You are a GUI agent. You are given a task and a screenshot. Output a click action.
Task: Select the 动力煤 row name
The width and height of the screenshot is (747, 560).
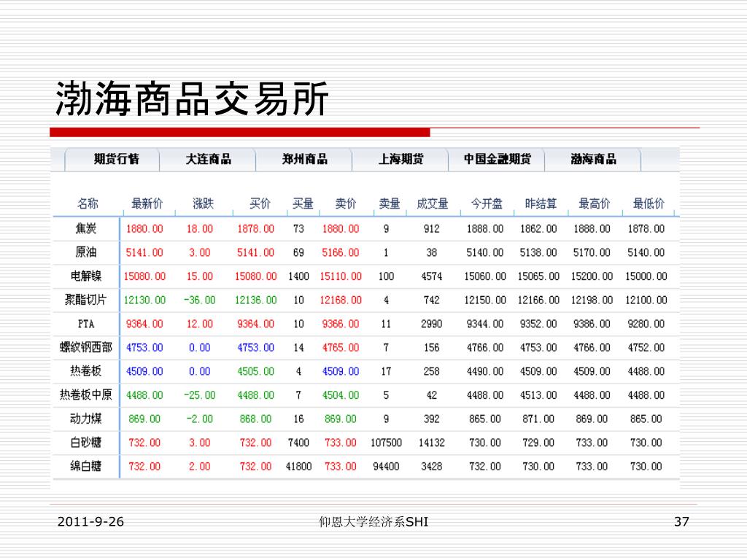pyautogui.click(x=86, y=419)
